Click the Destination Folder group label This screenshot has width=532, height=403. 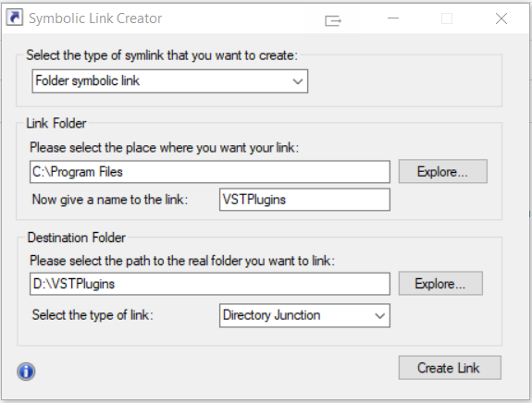(77, 238)
